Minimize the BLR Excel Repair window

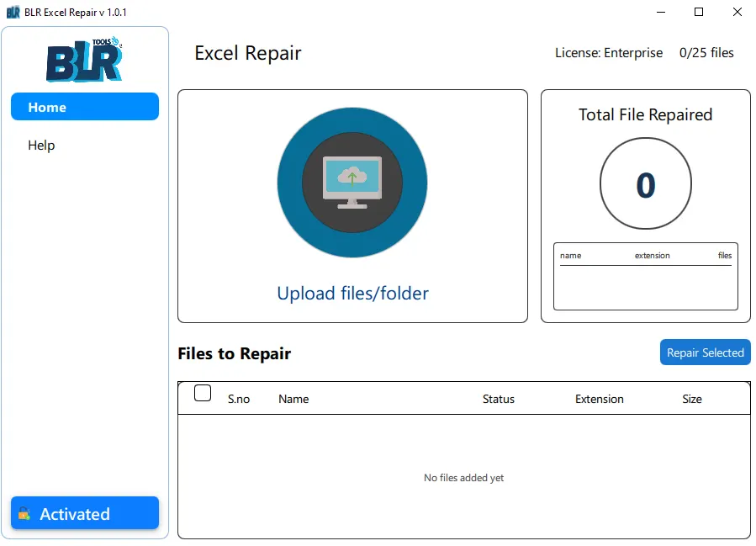(x=659, y=13)
